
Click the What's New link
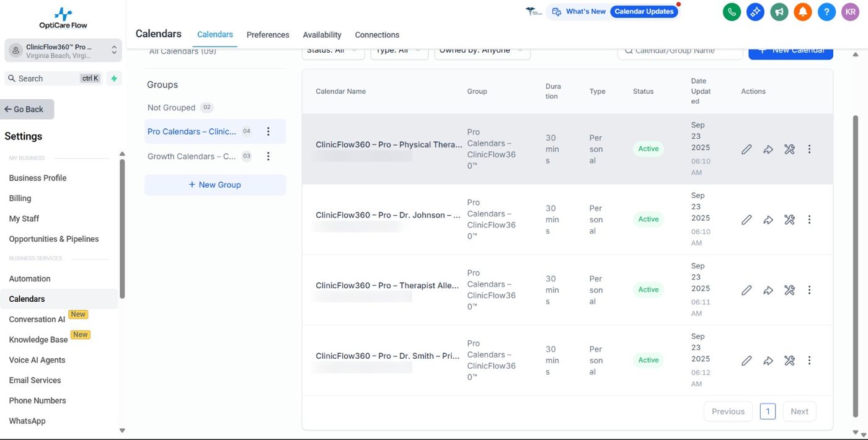pyautogui.click(x=579, y=11)
